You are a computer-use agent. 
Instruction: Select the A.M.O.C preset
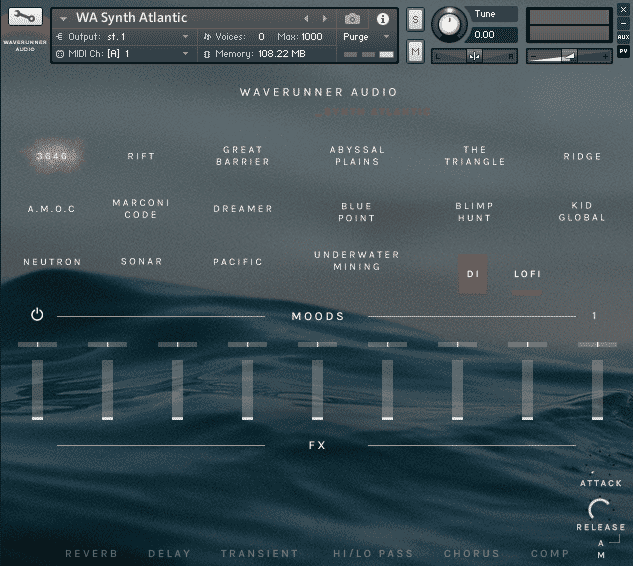coord(51,209)
